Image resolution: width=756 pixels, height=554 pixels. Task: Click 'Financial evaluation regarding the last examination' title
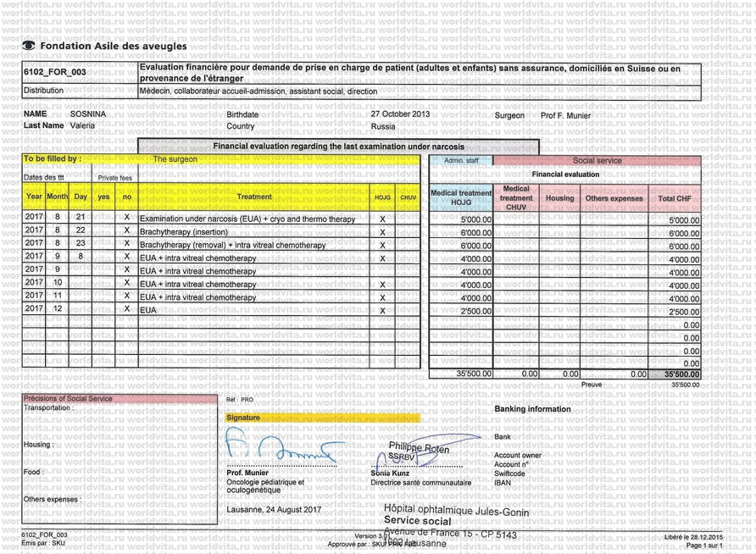pyautogui.click(x=339, y=147)
